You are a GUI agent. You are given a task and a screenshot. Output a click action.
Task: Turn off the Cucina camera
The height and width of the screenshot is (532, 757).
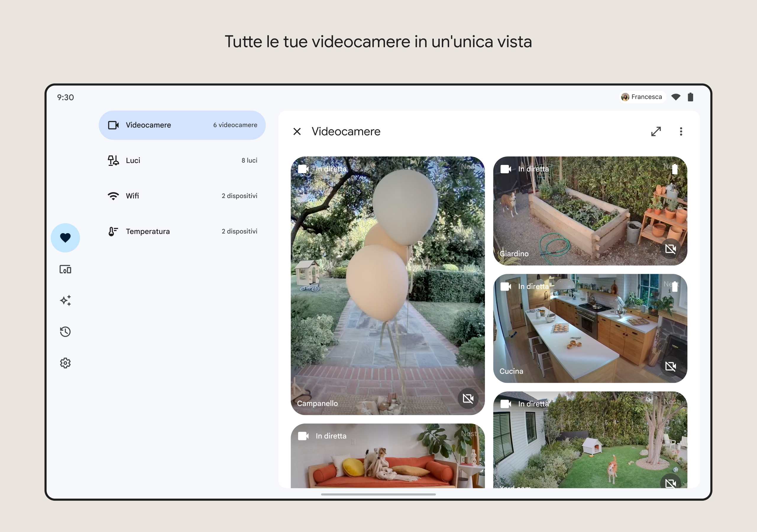(x=670, y=366)
